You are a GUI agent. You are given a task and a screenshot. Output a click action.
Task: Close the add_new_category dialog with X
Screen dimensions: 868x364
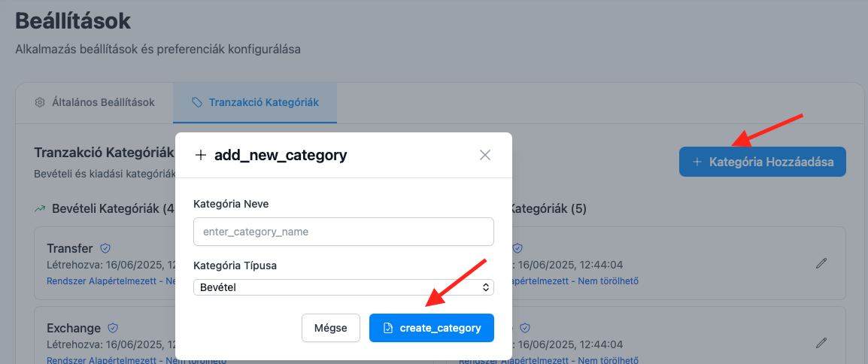tap(485, 155)
